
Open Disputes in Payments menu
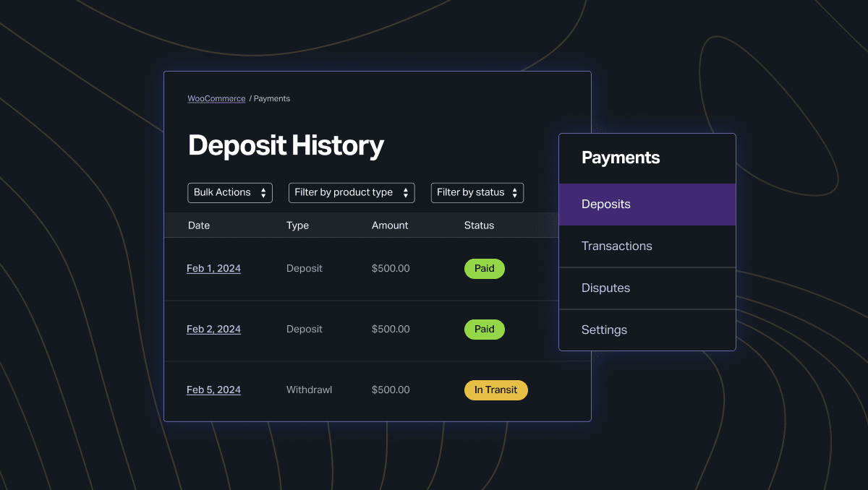click(647, 288)
